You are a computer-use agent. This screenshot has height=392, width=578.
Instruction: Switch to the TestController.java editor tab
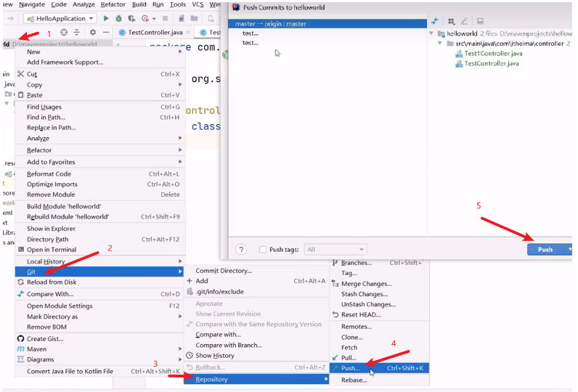(x=155, y=33)
